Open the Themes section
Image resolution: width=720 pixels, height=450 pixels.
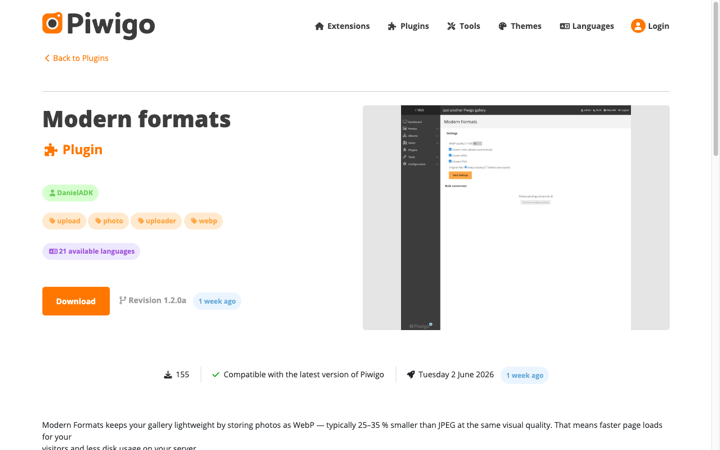[520, 26]
